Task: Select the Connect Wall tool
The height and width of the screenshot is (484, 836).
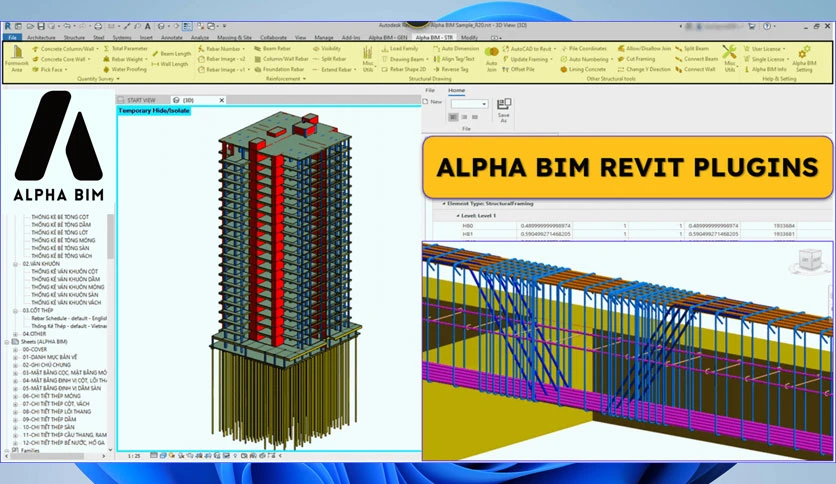Action: tap(695, 69)
